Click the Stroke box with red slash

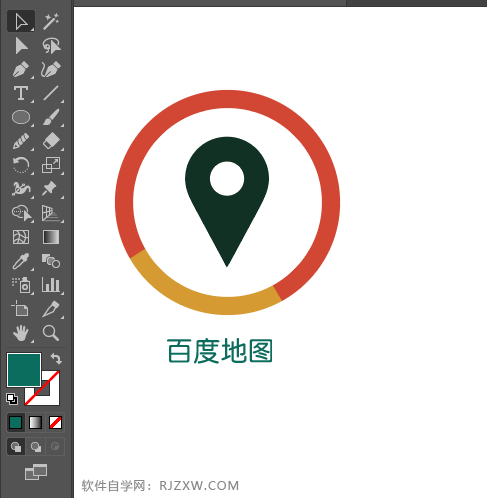click(51, 397)
